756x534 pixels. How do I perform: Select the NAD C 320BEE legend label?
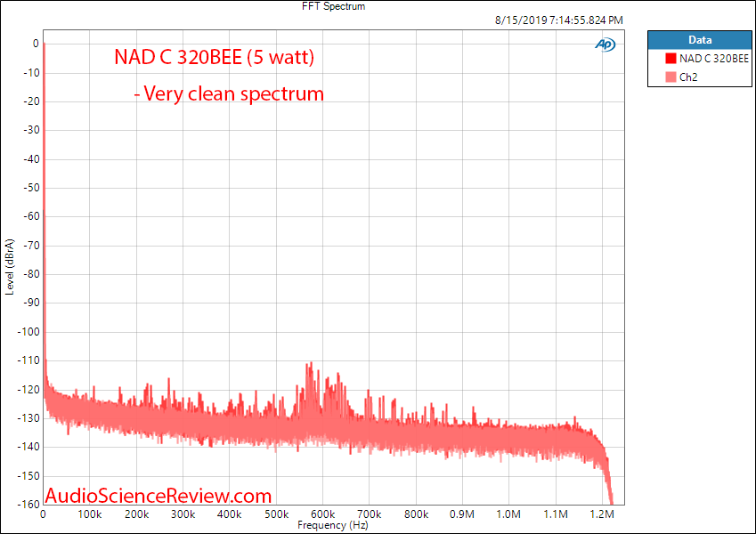714,59
